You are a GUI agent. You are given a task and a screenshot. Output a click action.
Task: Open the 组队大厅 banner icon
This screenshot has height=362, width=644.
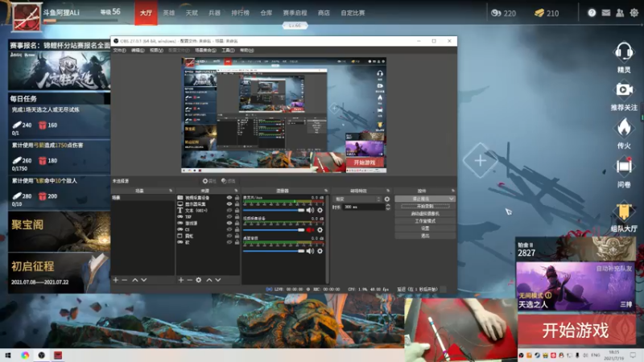tap(623, 211)
